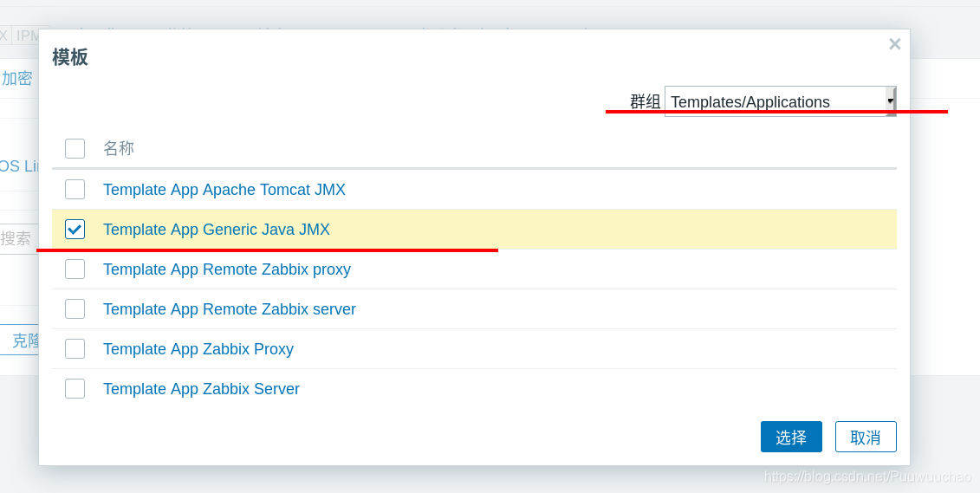This screenshot has height=493, width=980.
Task: Click the 取消 cancel button
Action: (866, 437)
